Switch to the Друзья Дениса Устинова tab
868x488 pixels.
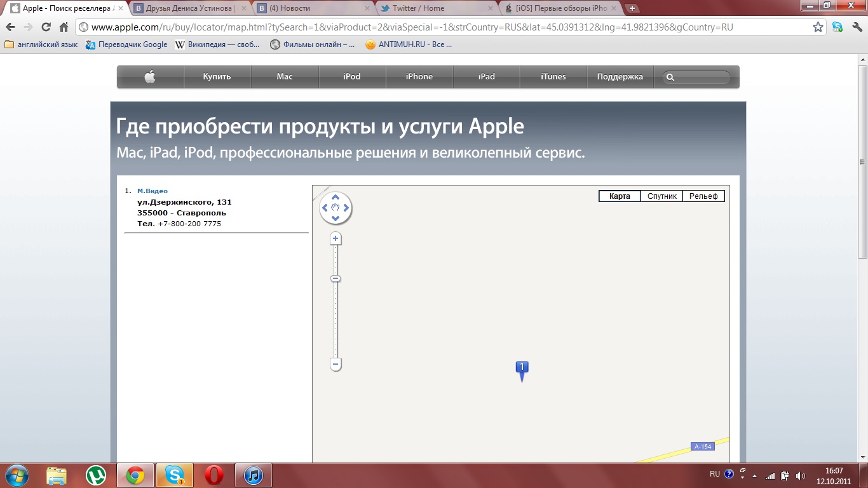pos(189,8)
